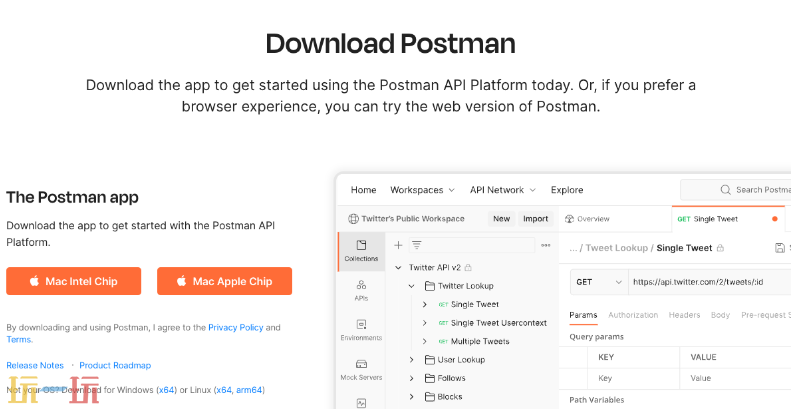Expand the Blocks folder chevron
This screenshot has height=409, width=792.
pyautogui.click(x=412, y=396)
